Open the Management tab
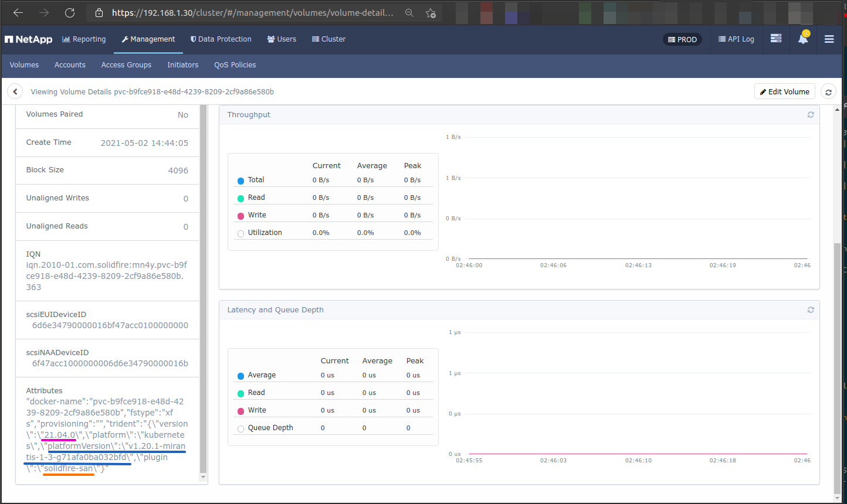847x504 pixels. click(148, 39)
